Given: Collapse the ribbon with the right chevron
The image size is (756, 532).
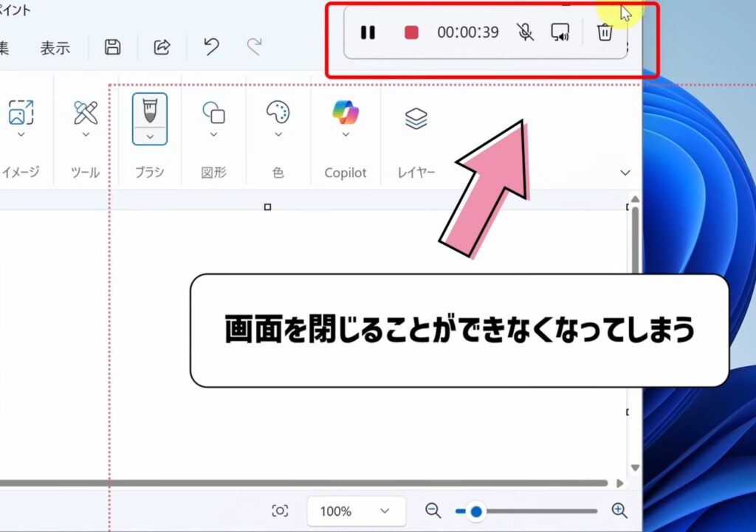Looking at the screenshot, I should tap(625, 172).
